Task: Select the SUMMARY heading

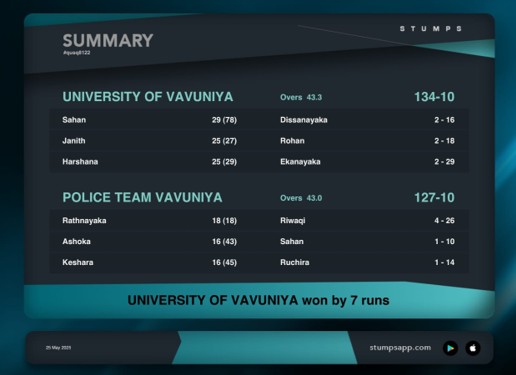Action: [x=108, y=41]
